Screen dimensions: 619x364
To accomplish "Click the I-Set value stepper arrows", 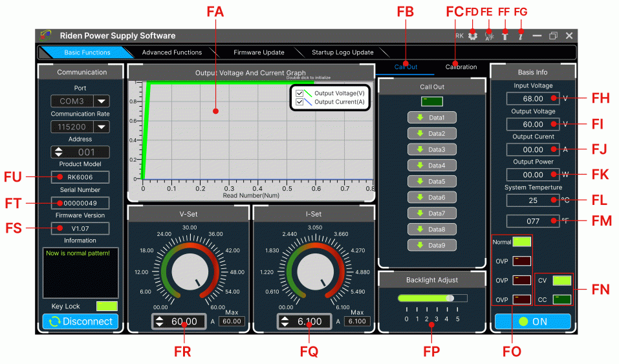I will click(x=285, y=321).
